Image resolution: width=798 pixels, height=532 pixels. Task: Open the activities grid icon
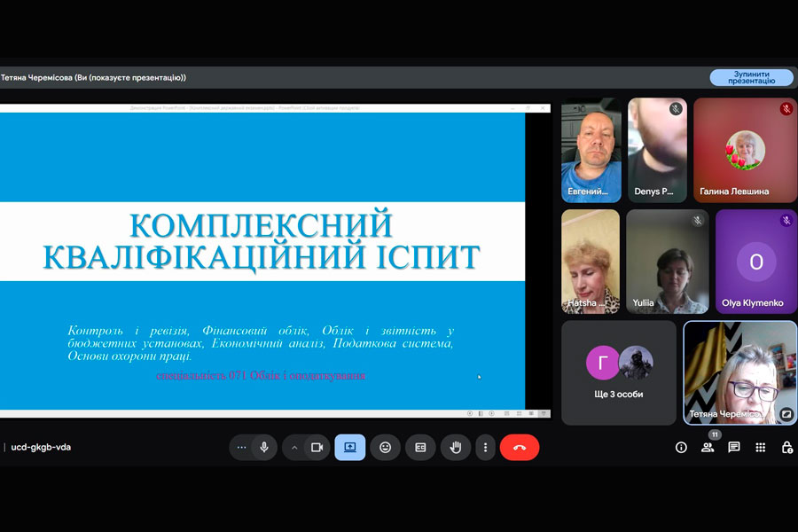[x=761, y=448]
